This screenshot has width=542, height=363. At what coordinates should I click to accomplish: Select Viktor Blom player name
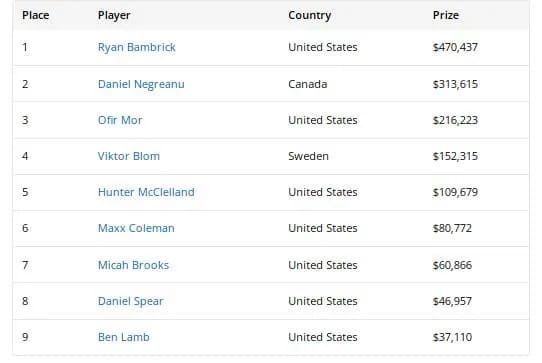tap(129, 156)
